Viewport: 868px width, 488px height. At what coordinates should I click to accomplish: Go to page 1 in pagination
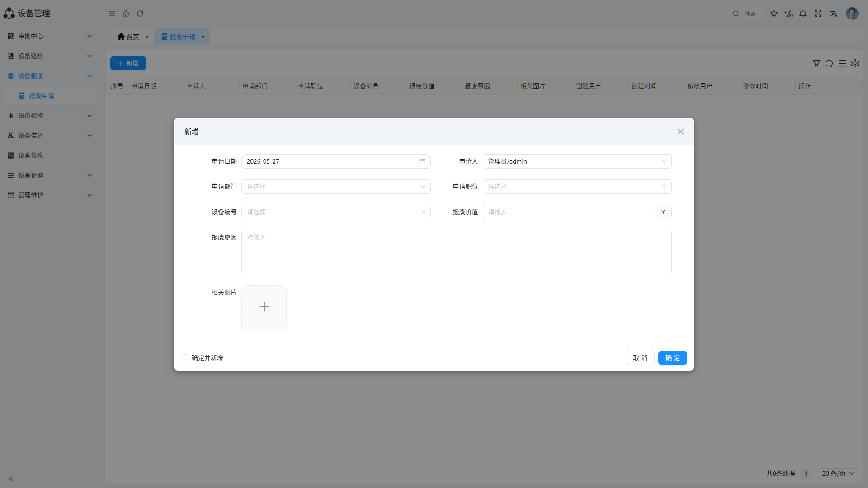[x=806, y=474]
